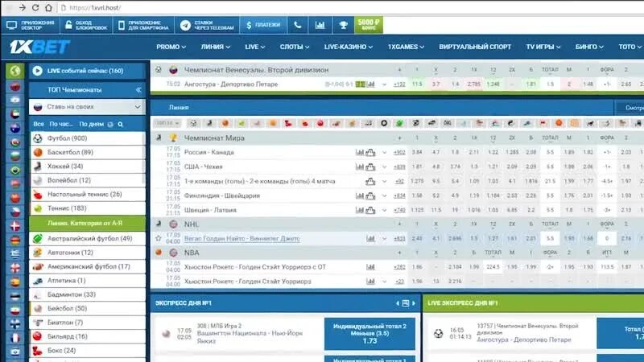The image size is (644, 362).
Task: Click the trophy results icon
Action: coord(344,25)
